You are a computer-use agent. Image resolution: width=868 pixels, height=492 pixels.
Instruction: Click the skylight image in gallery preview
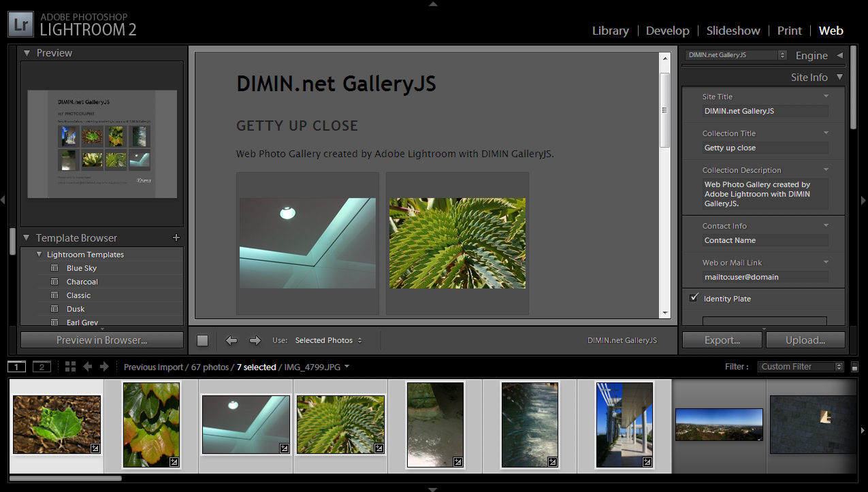pyautogui.click(x=308, y=243)
